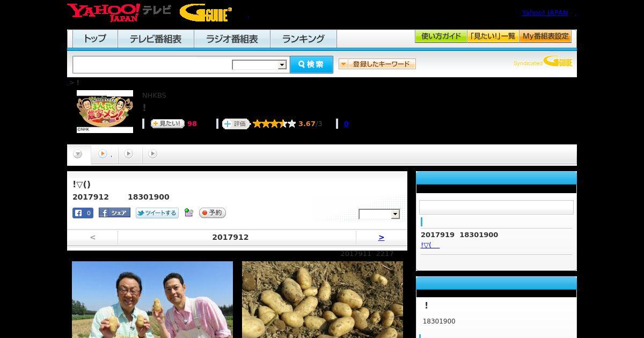Screen dimensions: 644x338
Task: Click the 98 count next to 見たい!
Action: coord(192,124)
